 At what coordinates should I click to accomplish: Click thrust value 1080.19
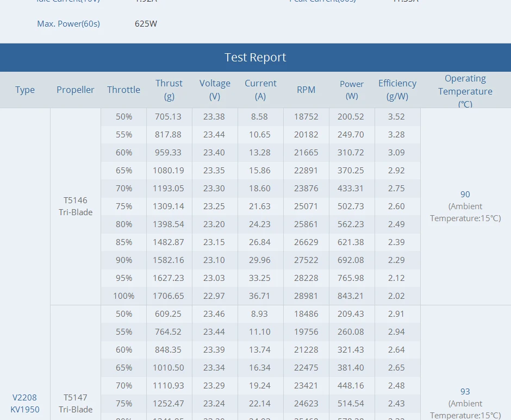click(168, 171)
